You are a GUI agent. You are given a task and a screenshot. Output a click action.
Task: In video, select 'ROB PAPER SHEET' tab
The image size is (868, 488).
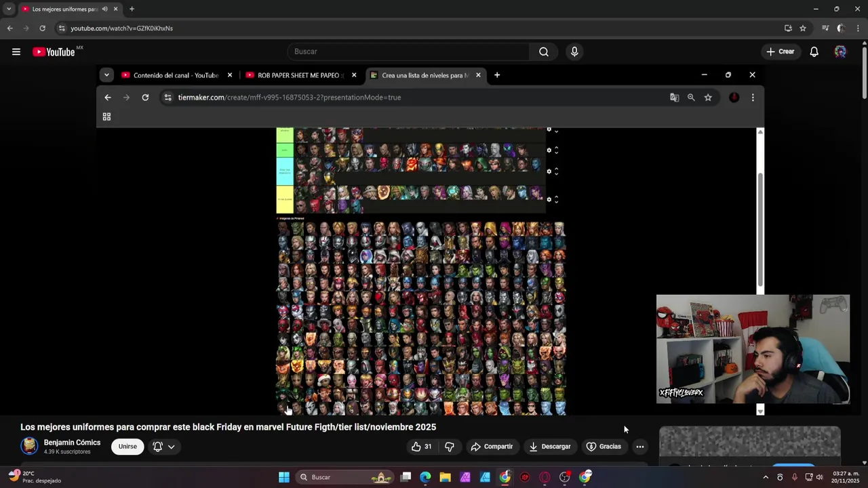click(300, 75)
